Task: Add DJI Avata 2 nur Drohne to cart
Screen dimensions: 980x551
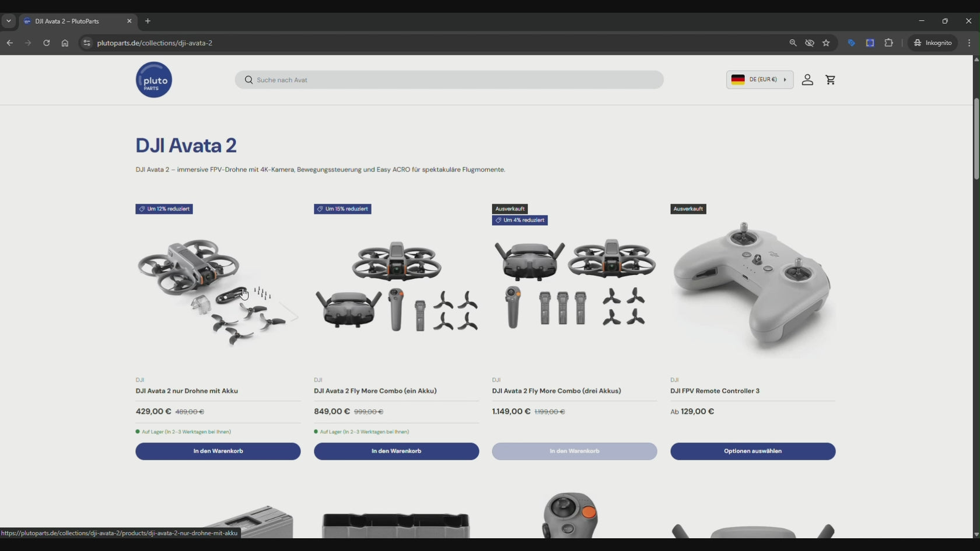Action: 218,451
